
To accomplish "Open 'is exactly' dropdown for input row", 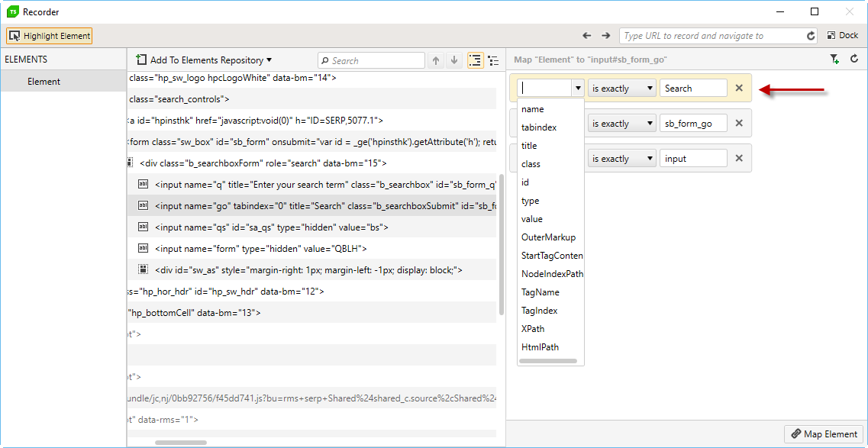I will tap(621, 158).
